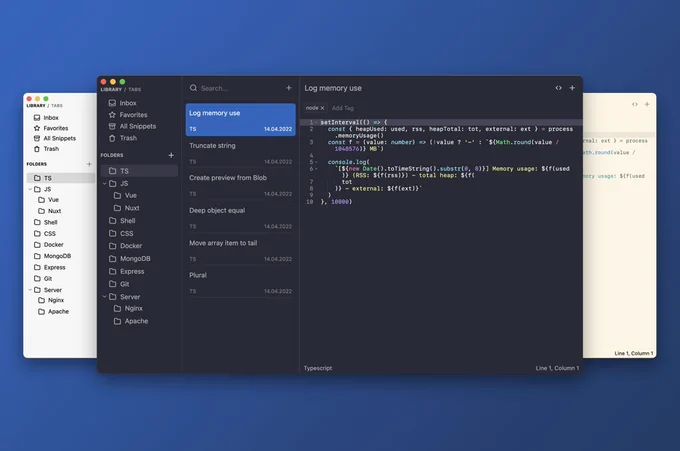Remove the node tag with its X
The width and height of the screenshot is (680, 451).
322,108
